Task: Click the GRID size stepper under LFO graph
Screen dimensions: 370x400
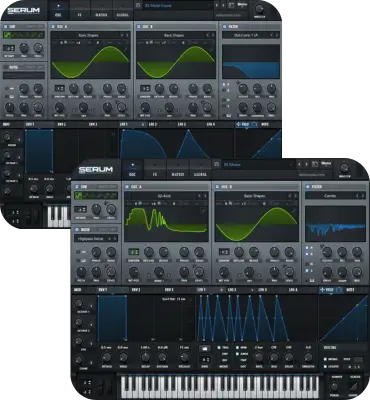Action: 205,360
